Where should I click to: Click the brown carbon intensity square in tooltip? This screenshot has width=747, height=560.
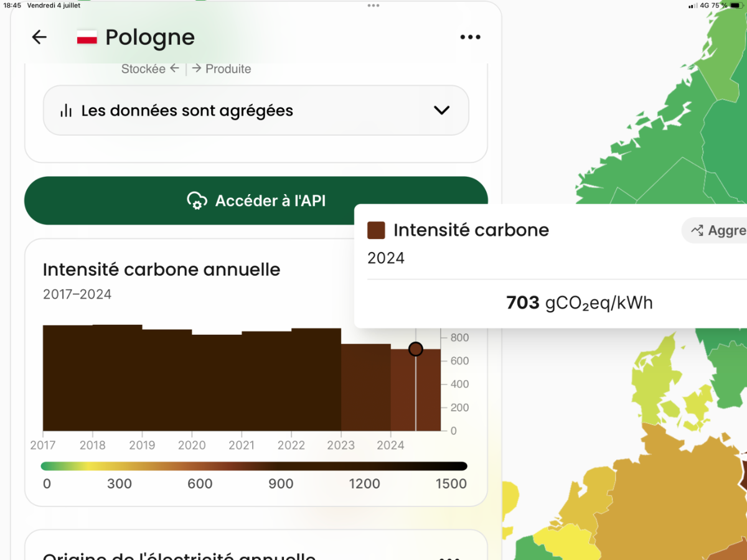376,230
